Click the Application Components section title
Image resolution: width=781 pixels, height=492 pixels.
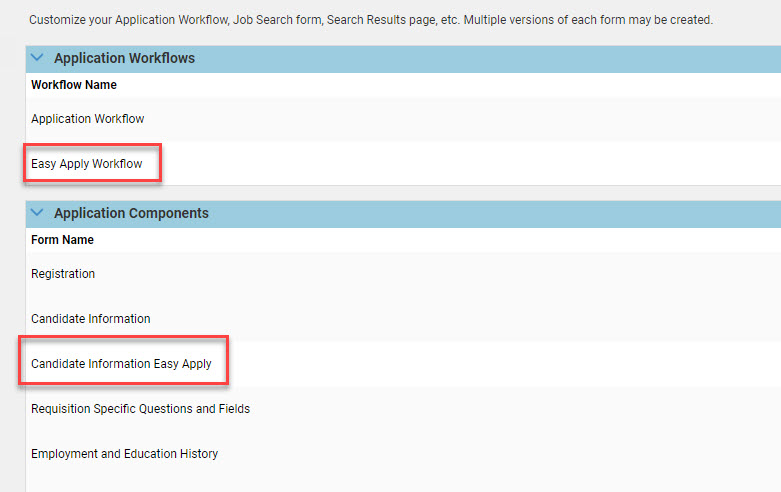point(131,213)
